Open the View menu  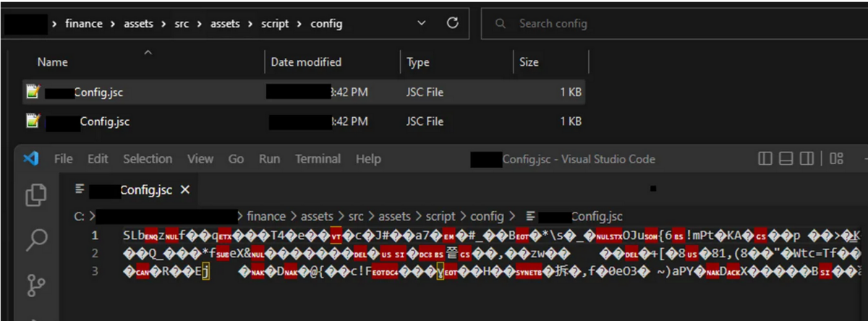tap(200, 159)
